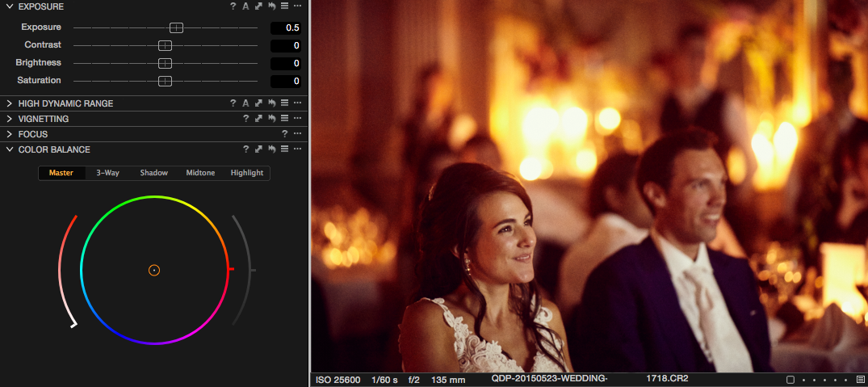Open High Dynamic Range presets icon

284,103
